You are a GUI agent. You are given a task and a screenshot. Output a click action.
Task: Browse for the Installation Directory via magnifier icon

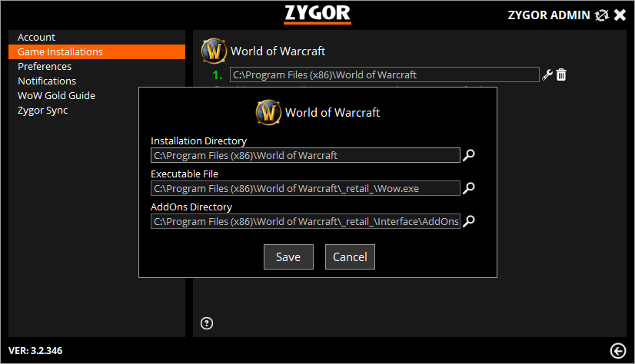pyautogui.click(x=468, y=155)
